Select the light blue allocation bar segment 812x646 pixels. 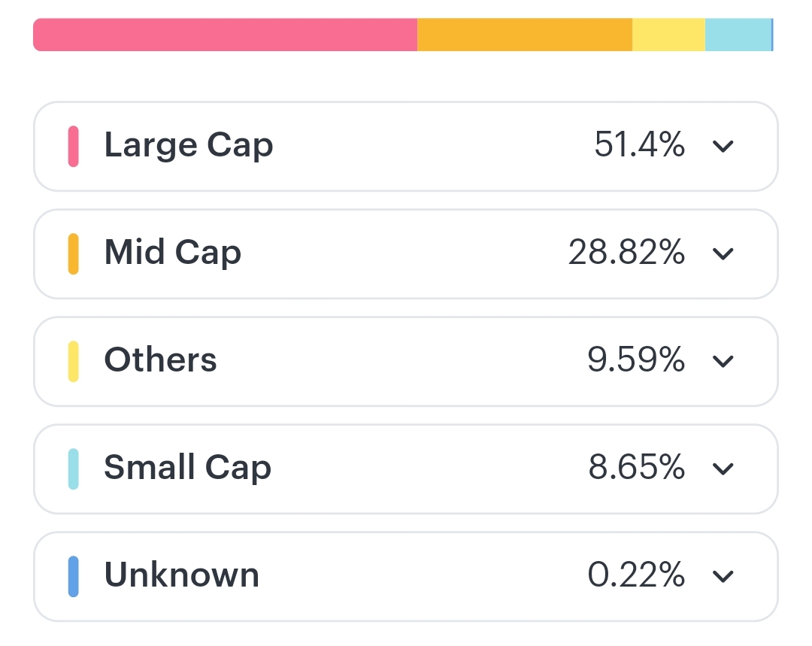click(738, 35)
